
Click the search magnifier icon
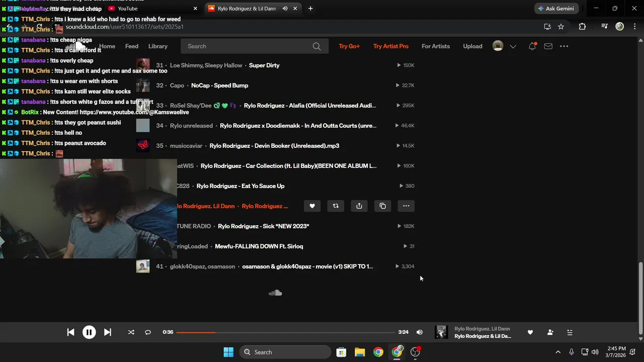click(316, 46)
